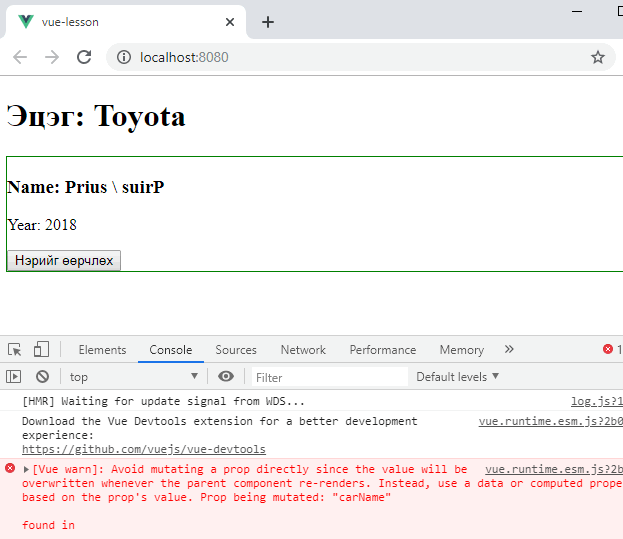Switch to the Console tab
The image size is (623, 539).
[x=171, y=350]
